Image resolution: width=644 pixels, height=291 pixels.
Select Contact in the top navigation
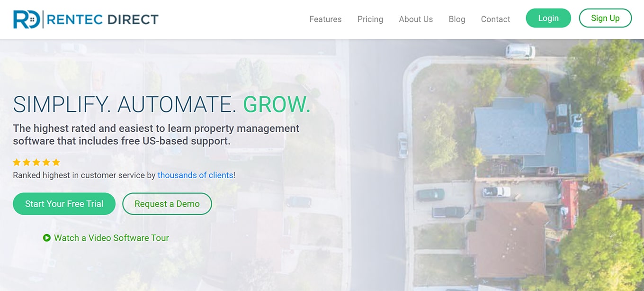(495, 19)
